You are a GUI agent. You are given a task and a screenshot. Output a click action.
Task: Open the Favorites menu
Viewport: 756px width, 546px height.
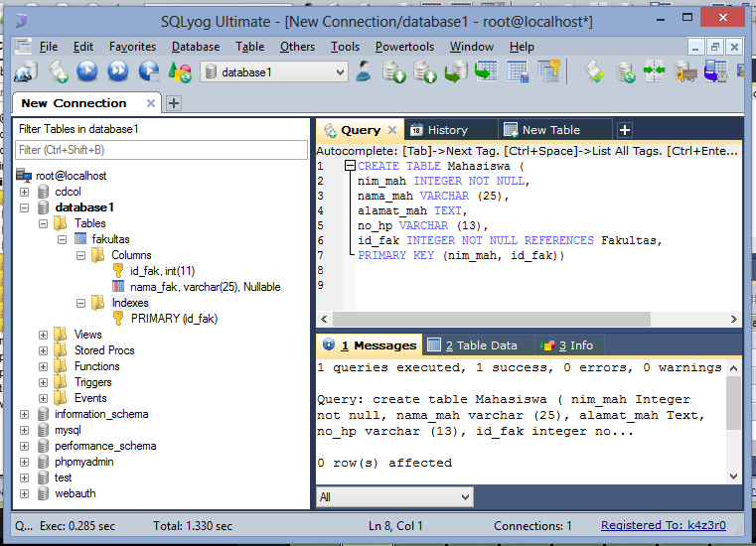(x=132, y=47)
